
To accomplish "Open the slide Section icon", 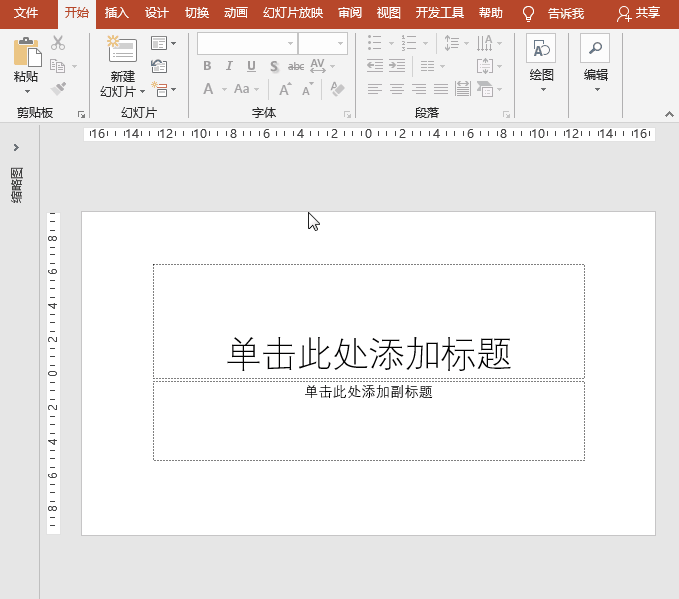I will tap(159, 89).
